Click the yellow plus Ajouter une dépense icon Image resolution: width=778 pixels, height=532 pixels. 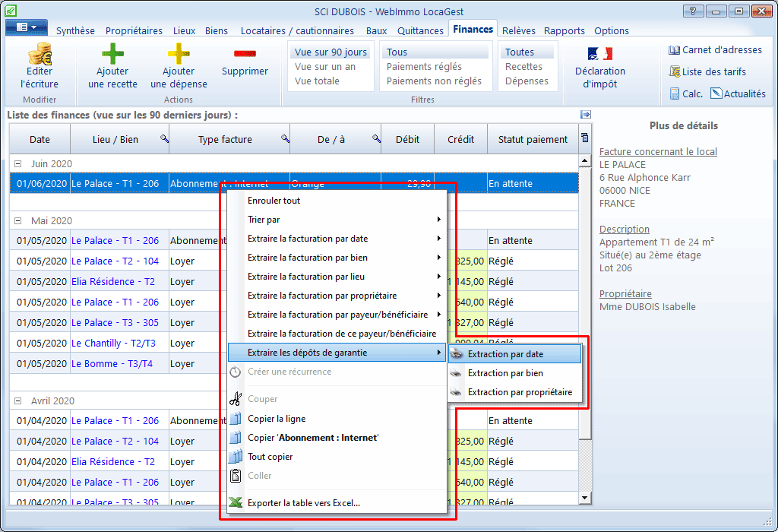click(x=179, y=54)
